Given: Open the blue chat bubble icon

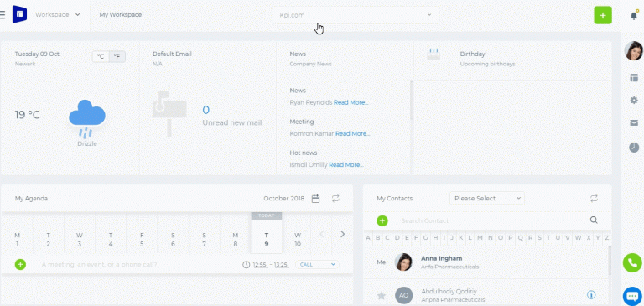Looking at the screenshot, I should coord(633,296).
